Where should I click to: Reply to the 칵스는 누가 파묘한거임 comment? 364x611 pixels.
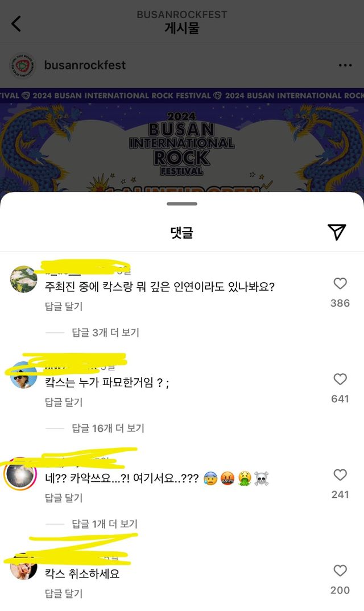click(x=64, y=403)
